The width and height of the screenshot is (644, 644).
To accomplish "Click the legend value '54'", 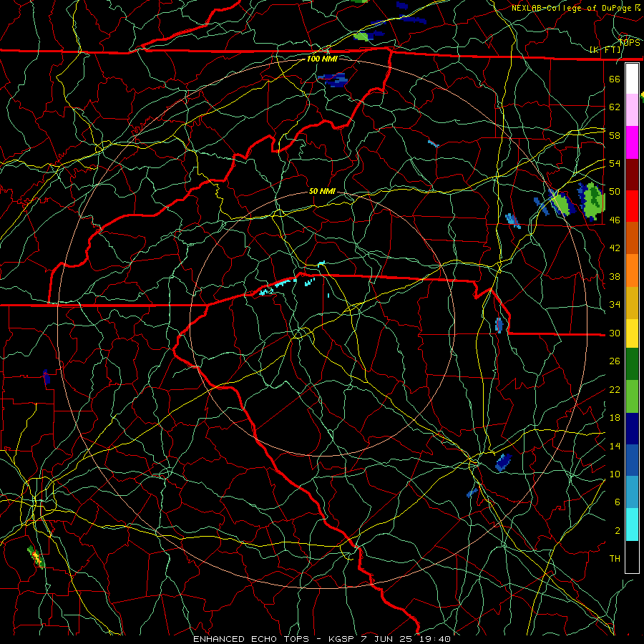I will pyautogui.click(x=615, y=163).
